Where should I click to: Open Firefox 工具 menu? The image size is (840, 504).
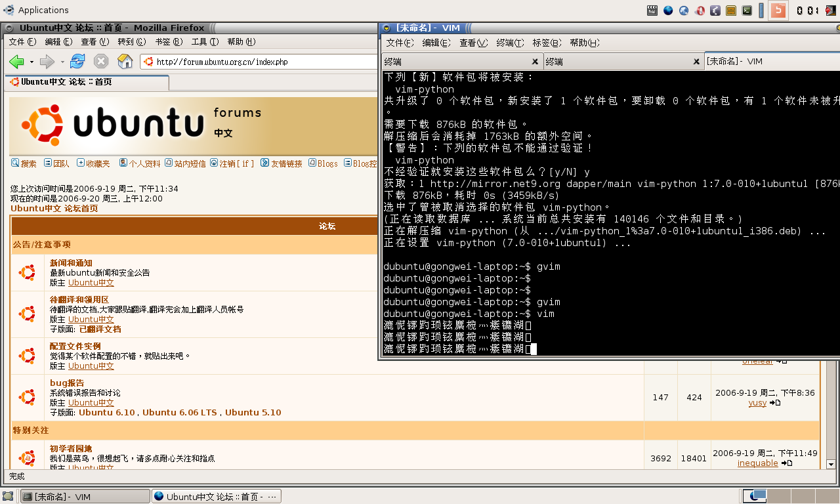tap(205, 42)
